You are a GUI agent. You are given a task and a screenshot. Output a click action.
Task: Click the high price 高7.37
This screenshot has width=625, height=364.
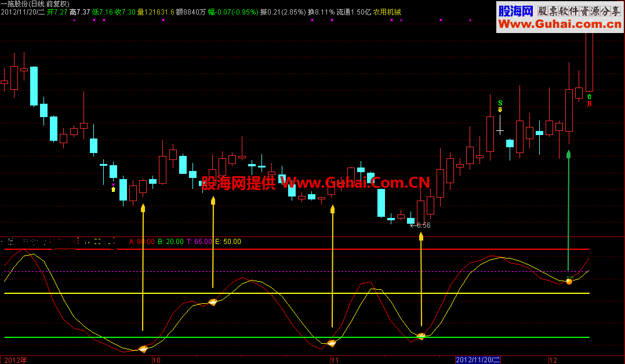[80, 12]
